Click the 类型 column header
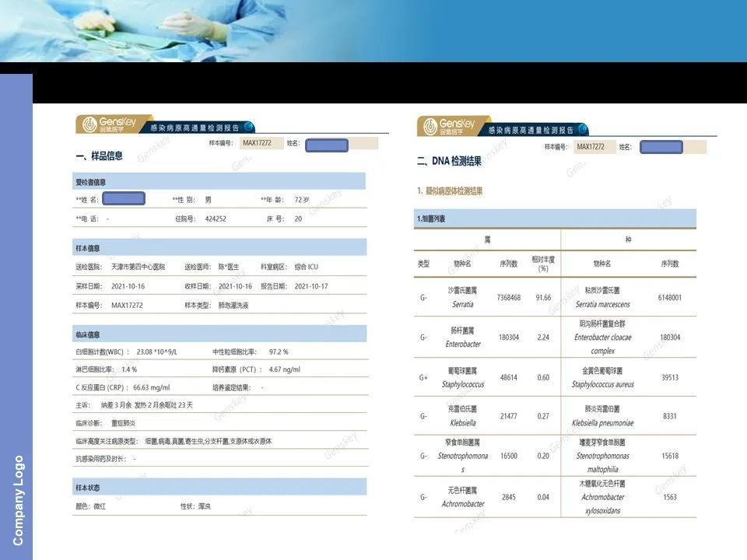The height and width of the screenshot is (560, 747). (423, 264)
